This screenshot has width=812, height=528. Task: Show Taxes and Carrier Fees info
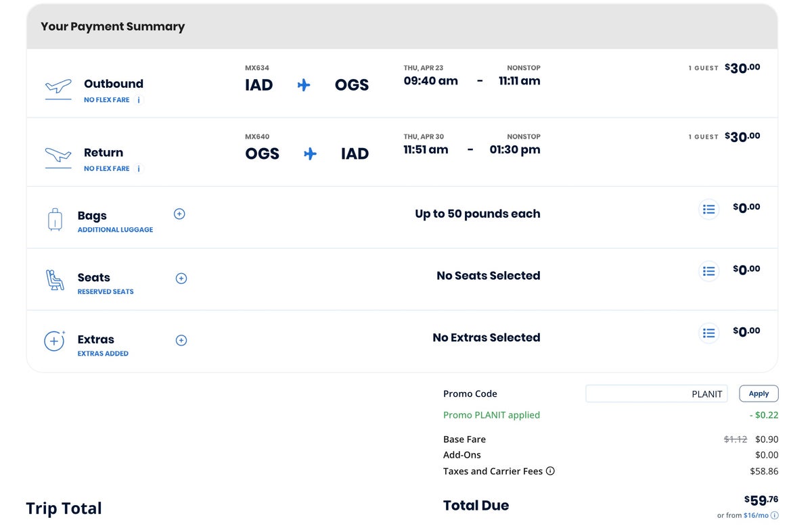[550, 471]
